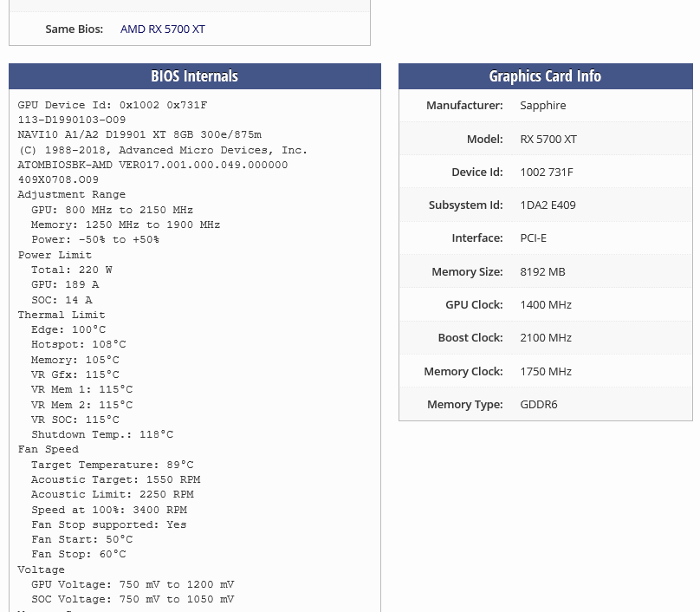This screenshot has height=612, width=700.
Task: Select 'Target Temperature: 89°C' line
Action: (113, 465)
